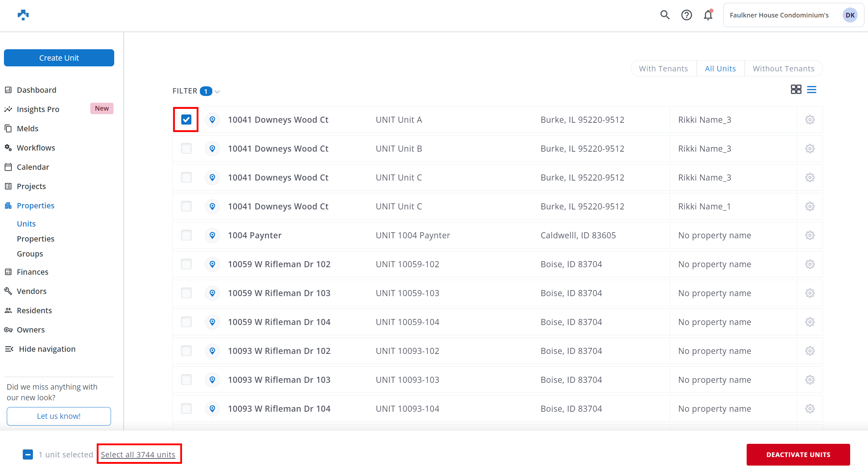Screen dimensions: 868x472
Task: Open settings gear for 1004 Paynter
Action: coord(810,235)
